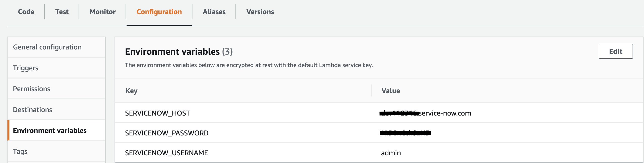Click the Key column header
This screenshot has width=644, height=163.
[x=132, y=91]
